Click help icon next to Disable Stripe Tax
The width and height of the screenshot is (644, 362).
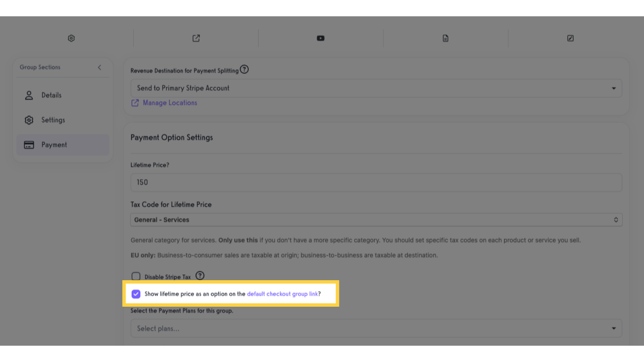200,276
